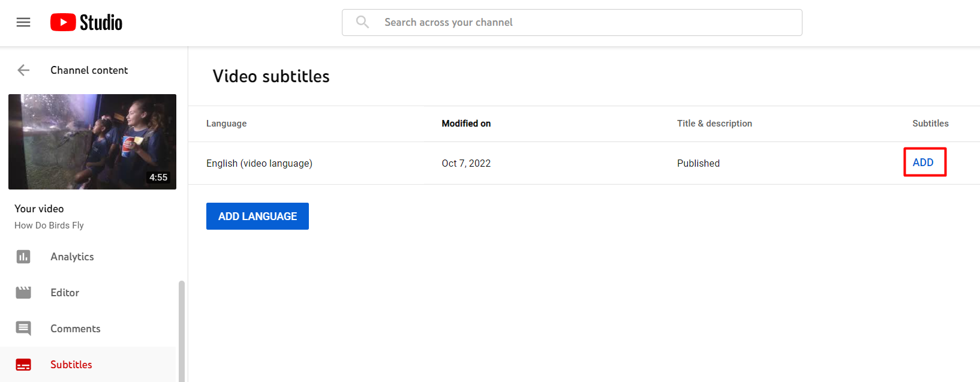Click the 4:55 duration badge
The width and height of the screenshot is (980, 382).
coord(158,178)
